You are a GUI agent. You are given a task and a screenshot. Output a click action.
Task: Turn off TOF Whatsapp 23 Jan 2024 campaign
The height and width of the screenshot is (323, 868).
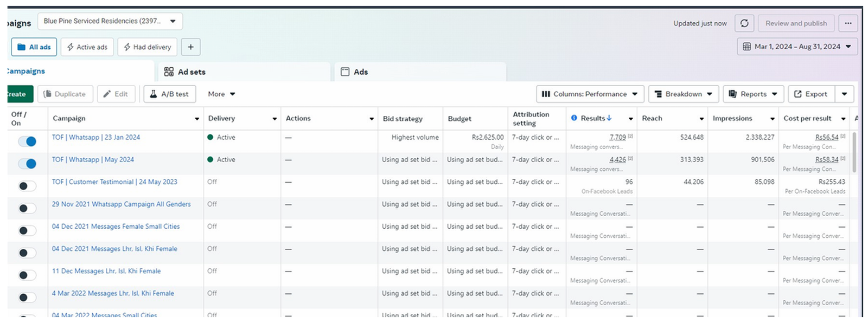27,141
